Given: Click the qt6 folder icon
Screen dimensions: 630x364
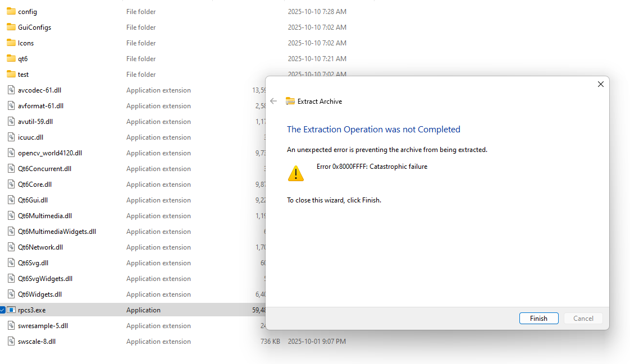Looking at the screenshot, I should click(11, 58).
